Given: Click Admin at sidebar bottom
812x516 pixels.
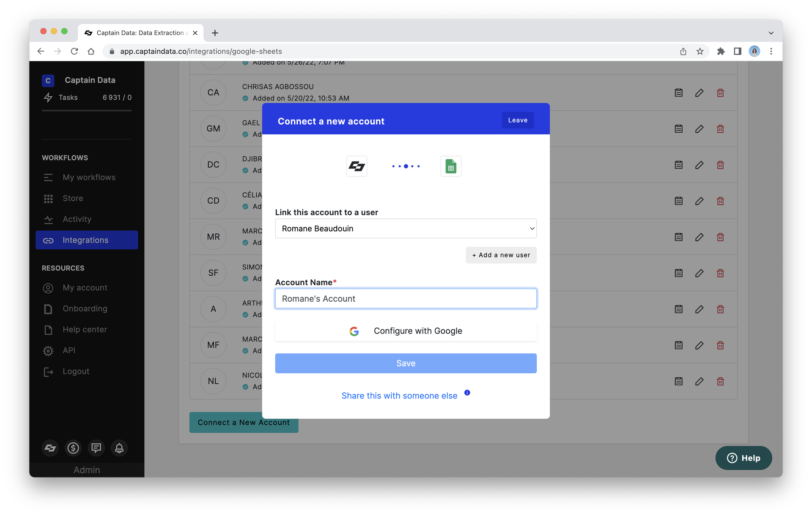Looking at the screenshot, I should pyautogui.click(x=87, y=470).
